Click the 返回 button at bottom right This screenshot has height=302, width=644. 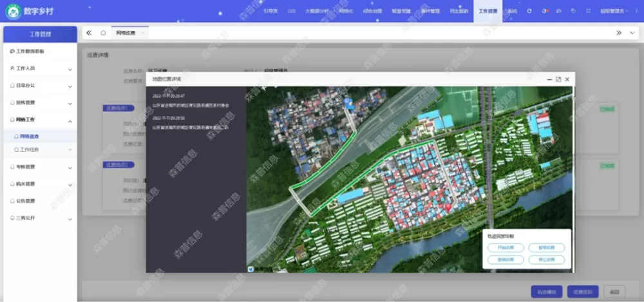click(x=615, y=291)
